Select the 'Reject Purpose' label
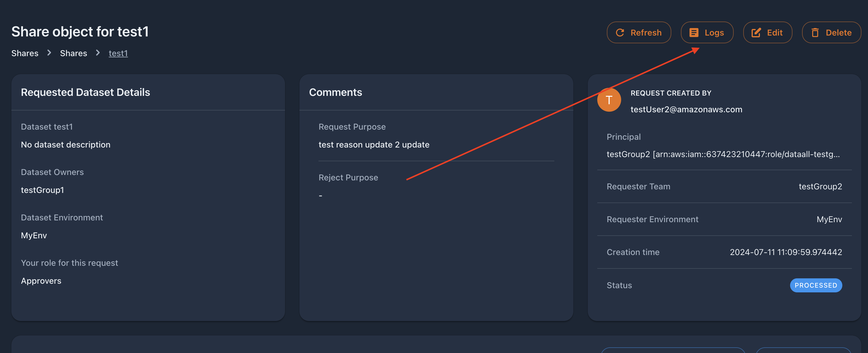Image resolution: width=868 pixels, height=353 pixels. pyautogui.click(x=348, y=177)
